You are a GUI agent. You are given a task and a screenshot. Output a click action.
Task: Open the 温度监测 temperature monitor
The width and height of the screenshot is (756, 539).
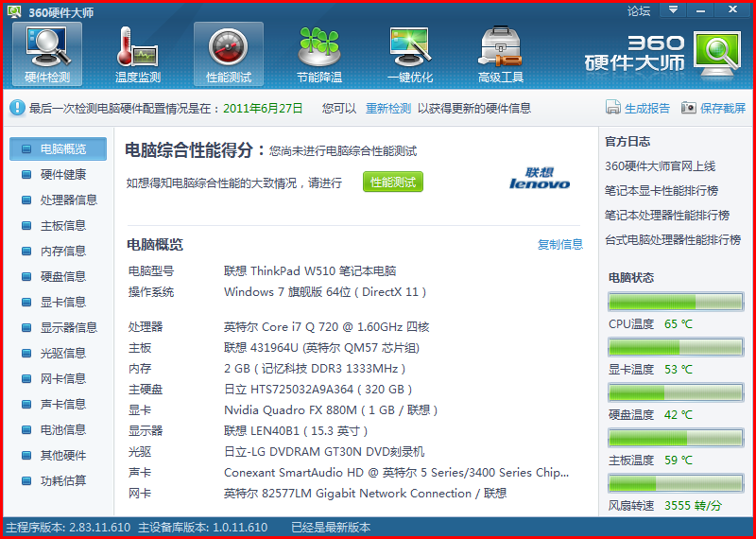coord(137,54)
